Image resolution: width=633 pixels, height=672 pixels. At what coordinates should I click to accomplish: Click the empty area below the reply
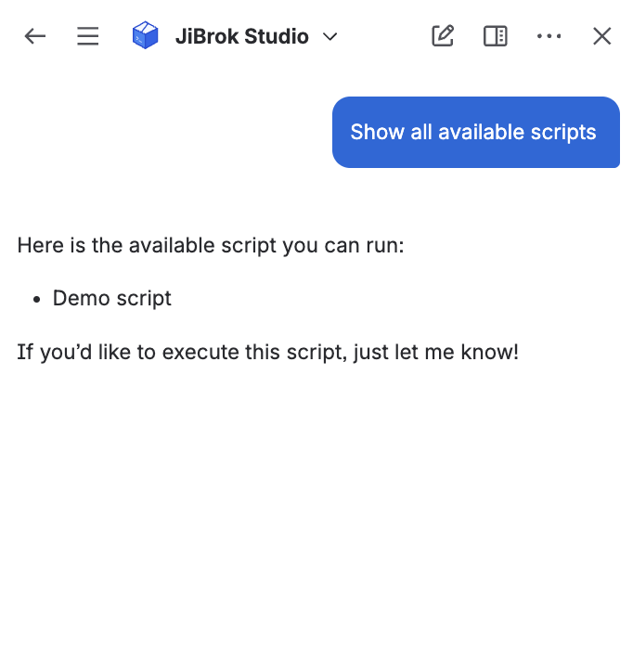click(x=316, y=520)
